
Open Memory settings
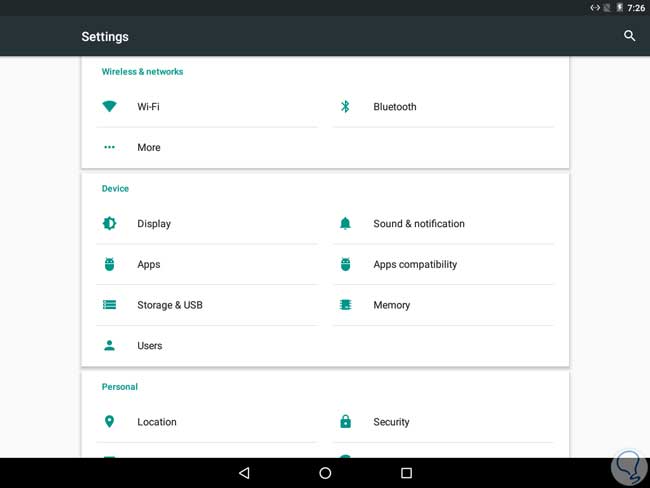click(443, 305)
